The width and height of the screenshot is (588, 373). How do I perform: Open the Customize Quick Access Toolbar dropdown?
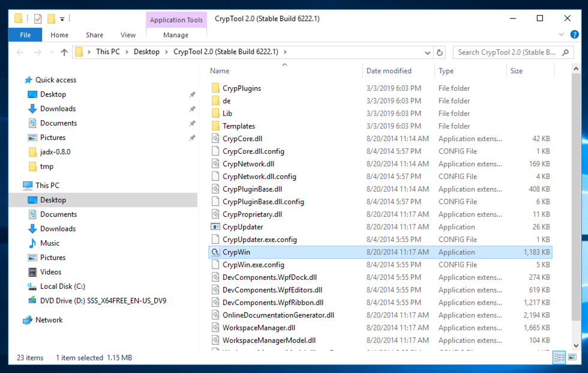(x=62, y=19)
